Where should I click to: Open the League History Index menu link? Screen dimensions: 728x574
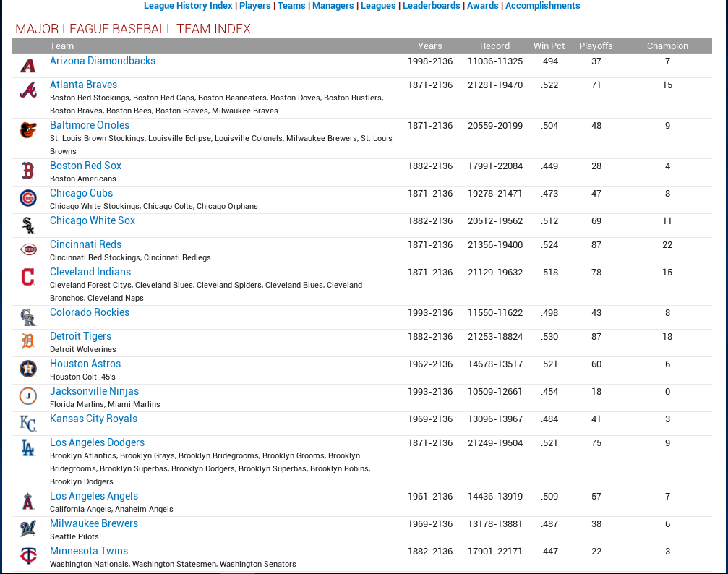188,6
